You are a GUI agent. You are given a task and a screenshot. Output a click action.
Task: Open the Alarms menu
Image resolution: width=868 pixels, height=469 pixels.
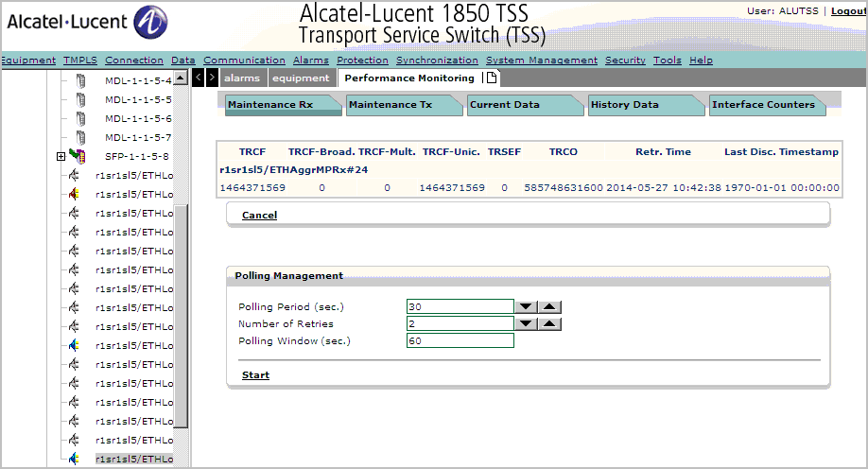(310, 60)
